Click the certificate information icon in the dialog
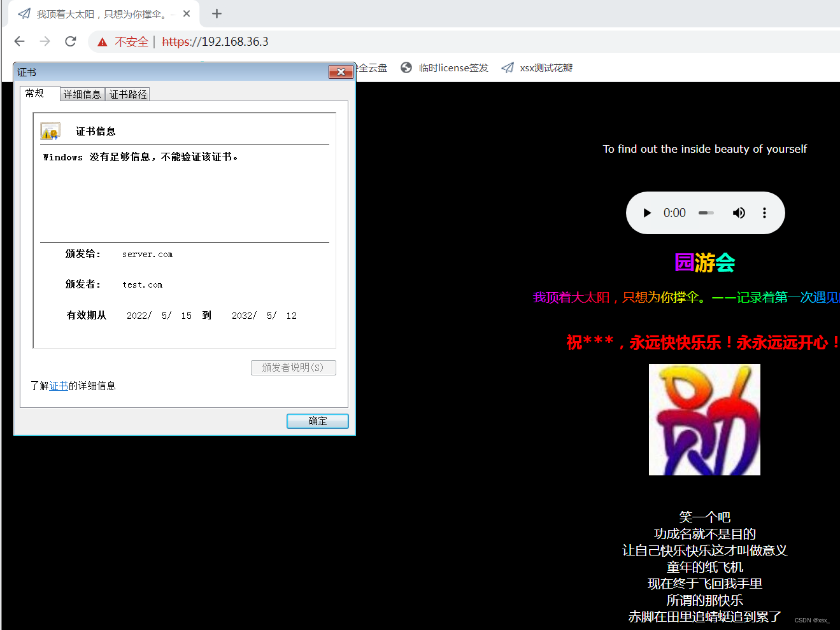 [x=51, y=131]
